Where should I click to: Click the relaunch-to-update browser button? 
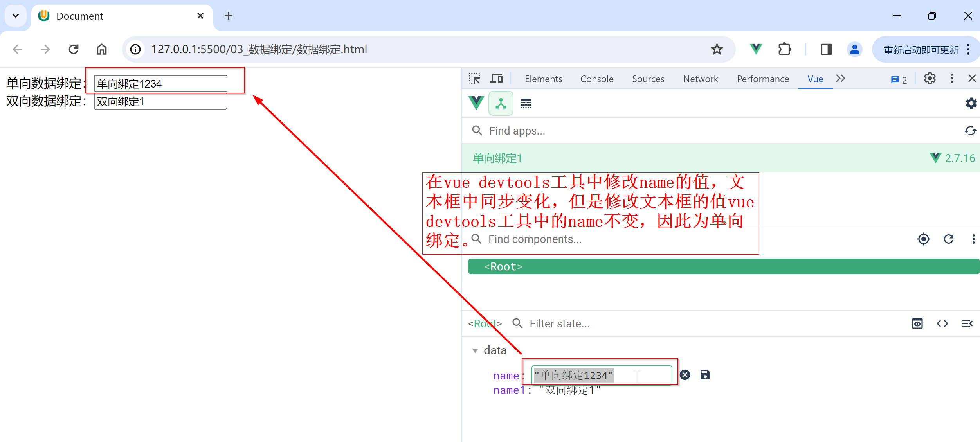pos(921,50)
